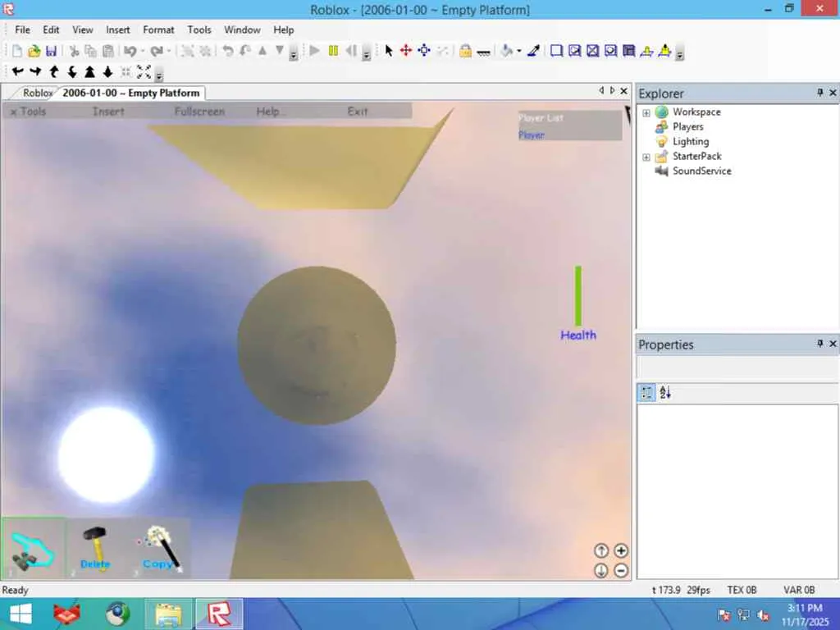840x630 pixels.
Task: Click the zoom extents arrows icon
Action: 144,71
